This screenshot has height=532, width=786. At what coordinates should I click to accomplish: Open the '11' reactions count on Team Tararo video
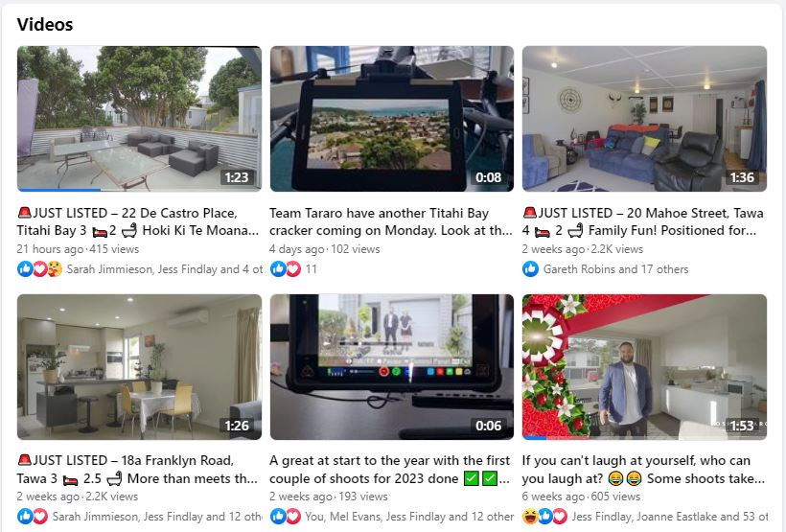(312, 269)
